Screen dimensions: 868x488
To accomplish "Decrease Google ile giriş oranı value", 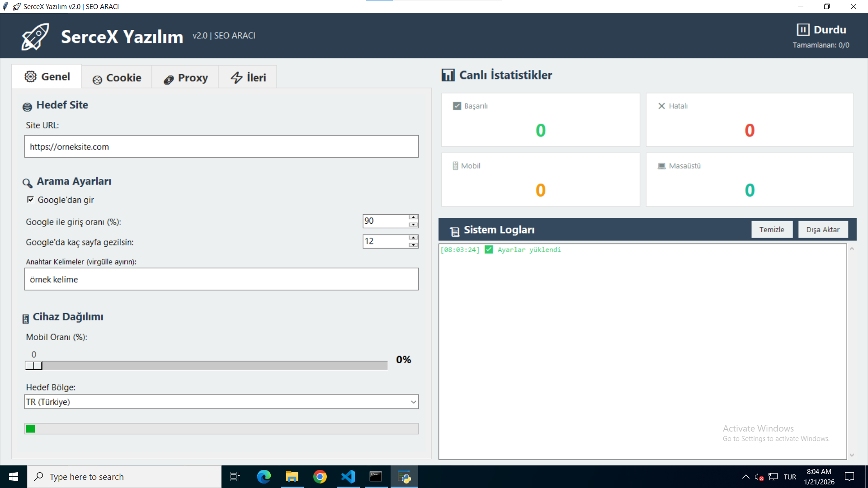I will pyautogui.click(x=413, y=225).
